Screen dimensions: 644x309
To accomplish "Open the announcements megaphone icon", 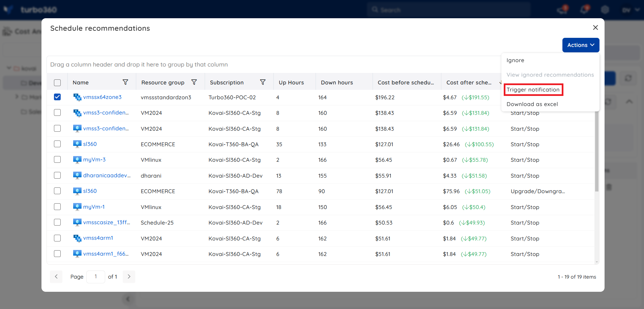I will coord(562,9).
